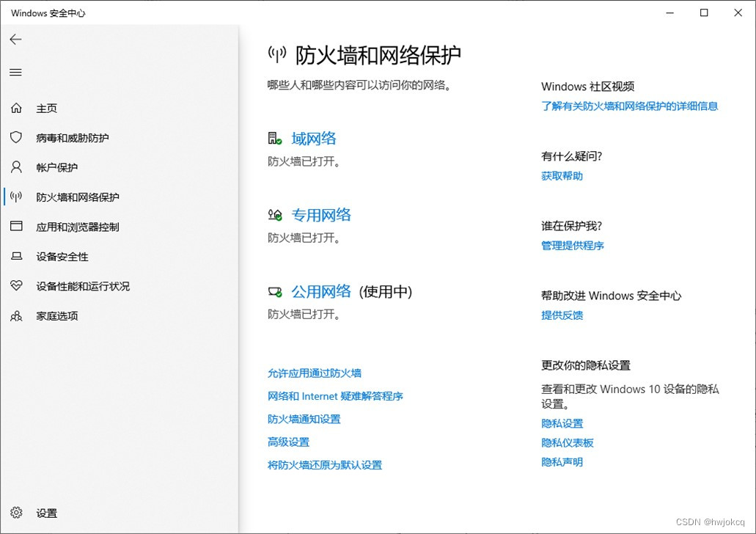Close the Windows 安全中心 window
Viewport: 756px width, 534px height.
738,12
